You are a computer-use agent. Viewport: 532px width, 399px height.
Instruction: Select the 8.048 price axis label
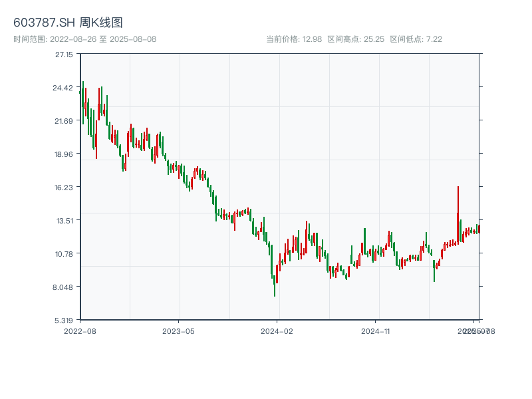[64, 287]
